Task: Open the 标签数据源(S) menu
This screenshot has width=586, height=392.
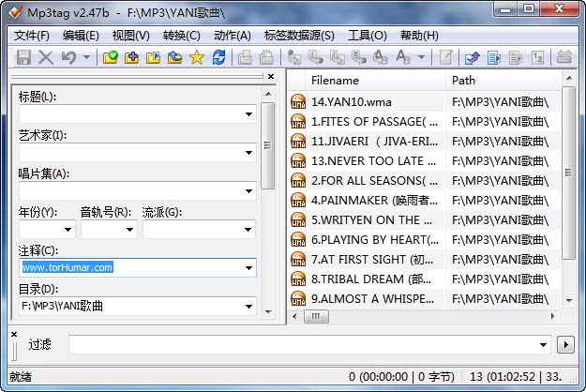Action: point(299,36)
